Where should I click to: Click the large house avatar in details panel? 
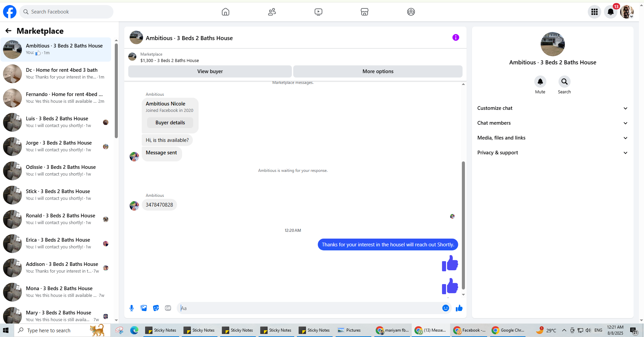pyautogui.click(x=553, y=44)
